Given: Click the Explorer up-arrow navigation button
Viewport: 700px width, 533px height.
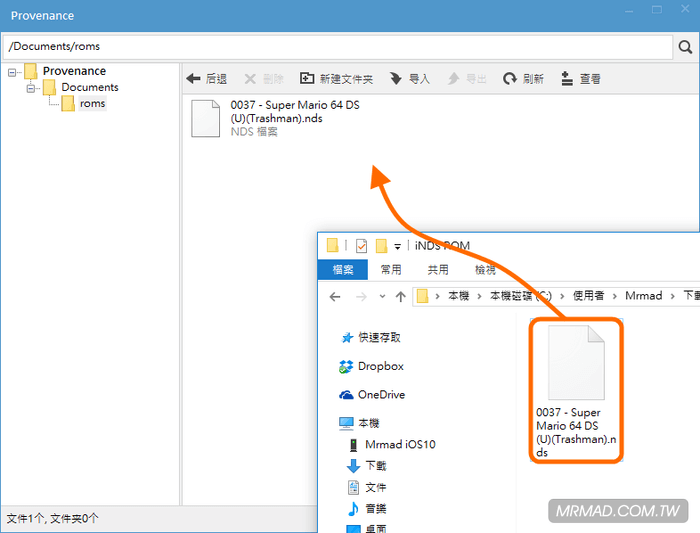Looking at the screenshot, I should (401, 296).
